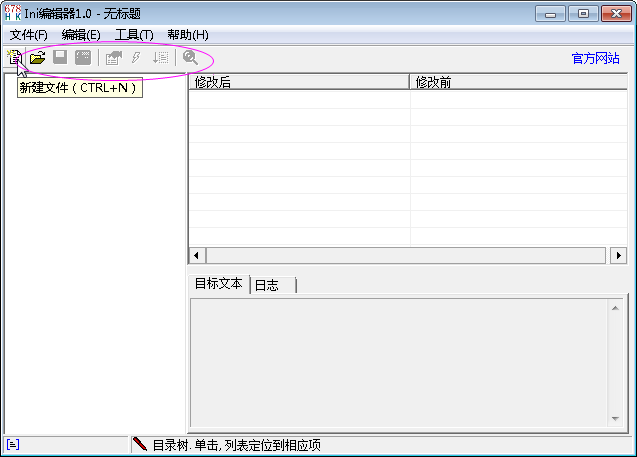The image size is (637, 457).
Task: Click the magnifier search toolbar icon
Action: click(190, 58)
